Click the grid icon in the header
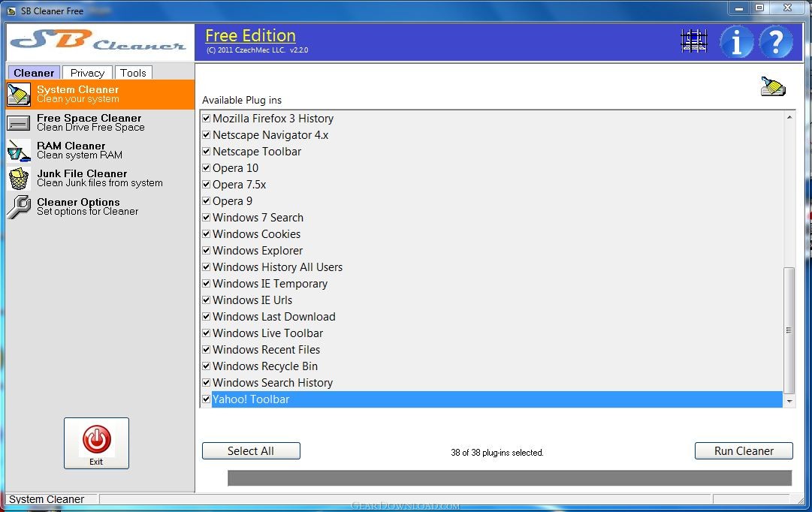Viewport: 812px width, 512px height. [694, 41]
